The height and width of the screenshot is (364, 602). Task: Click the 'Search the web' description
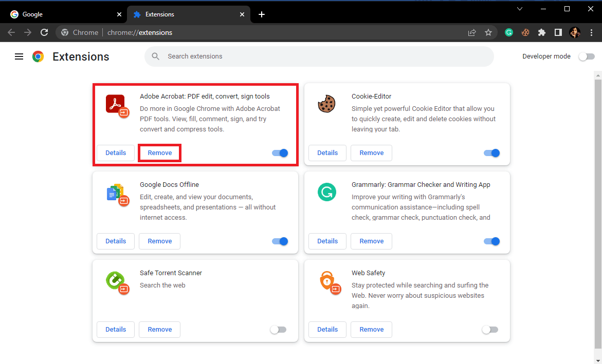(162, 285)
